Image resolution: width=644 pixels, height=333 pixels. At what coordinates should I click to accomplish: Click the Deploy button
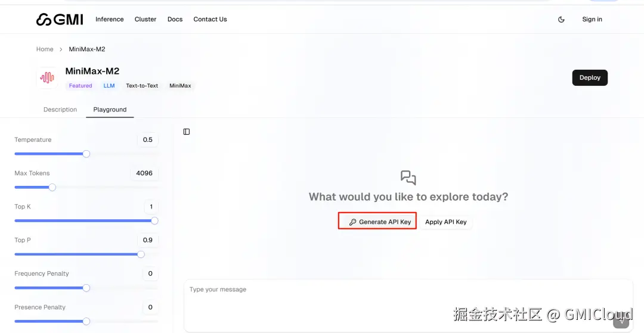click(x=590, y=77)
